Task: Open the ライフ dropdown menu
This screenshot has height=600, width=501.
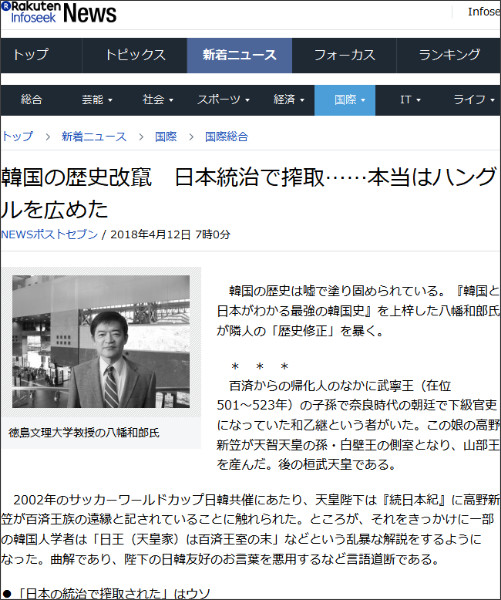Action: (x=474, y=100)
